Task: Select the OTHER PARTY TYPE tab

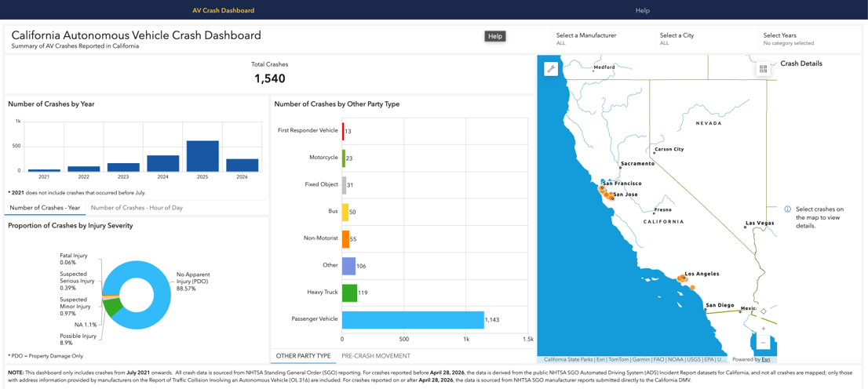Action: coord(303,356)
